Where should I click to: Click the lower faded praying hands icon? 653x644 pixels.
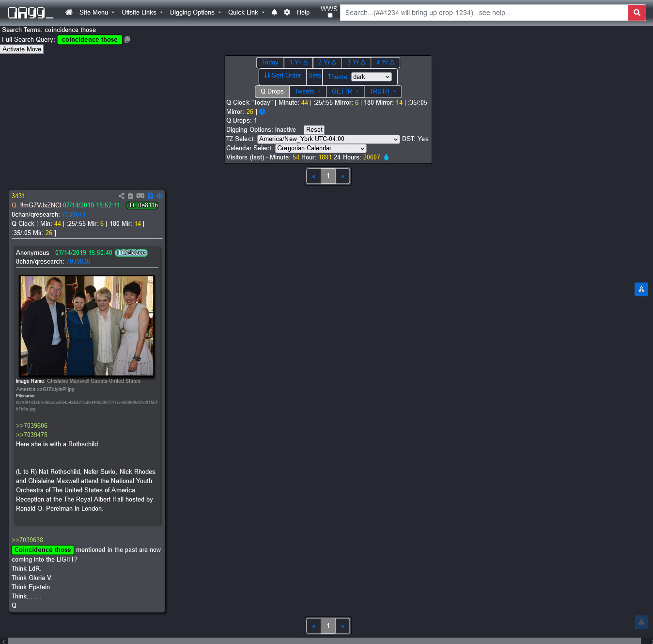641,622
